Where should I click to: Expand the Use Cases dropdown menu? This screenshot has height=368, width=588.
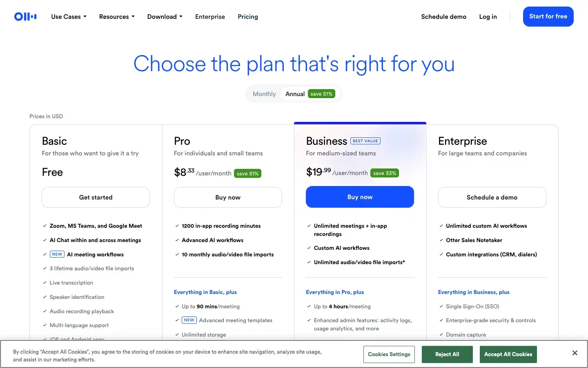(69, 17)
